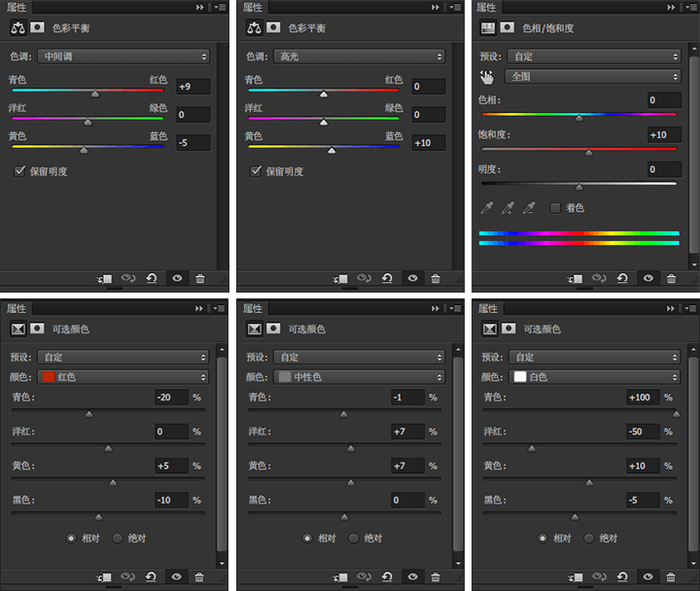This screenshot has width=700, height=591.
Task: Open Preset dropdown in Hue/Saturation panel
Action: click(x=594, y=56)
